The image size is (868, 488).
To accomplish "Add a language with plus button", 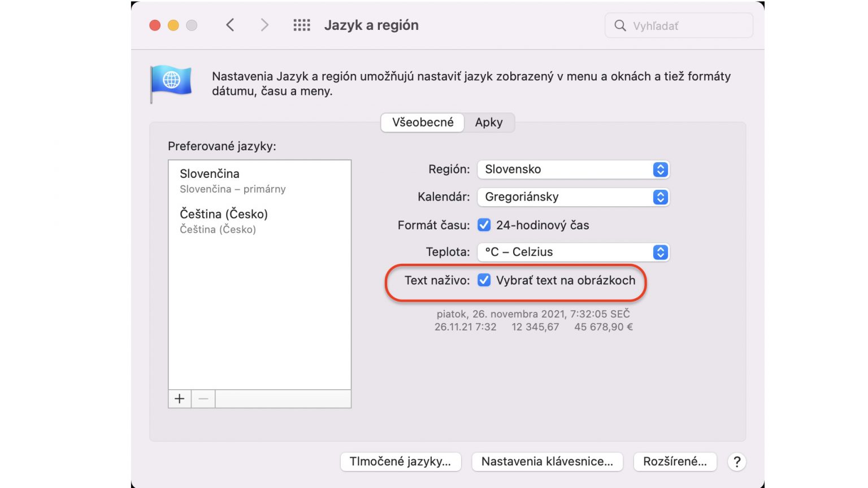I will pyautogui.click(x=180, y=399).
